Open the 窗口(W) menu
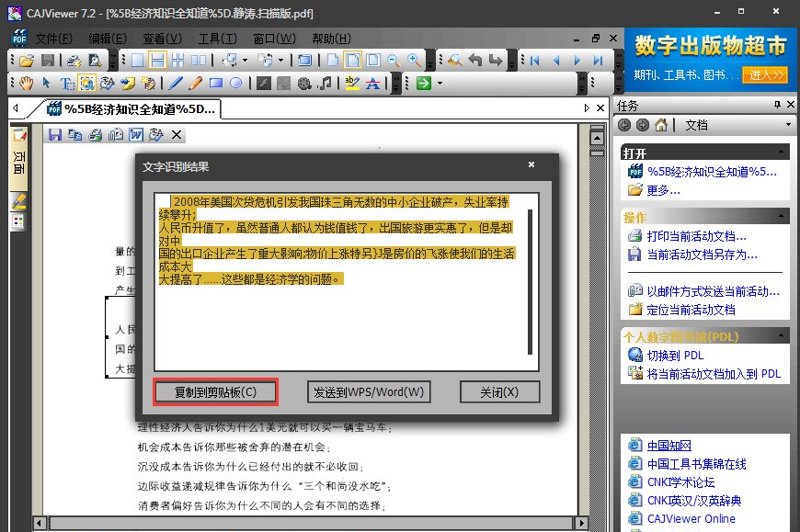The height and width of the screenshot is (532, 800). click(274, 39)
